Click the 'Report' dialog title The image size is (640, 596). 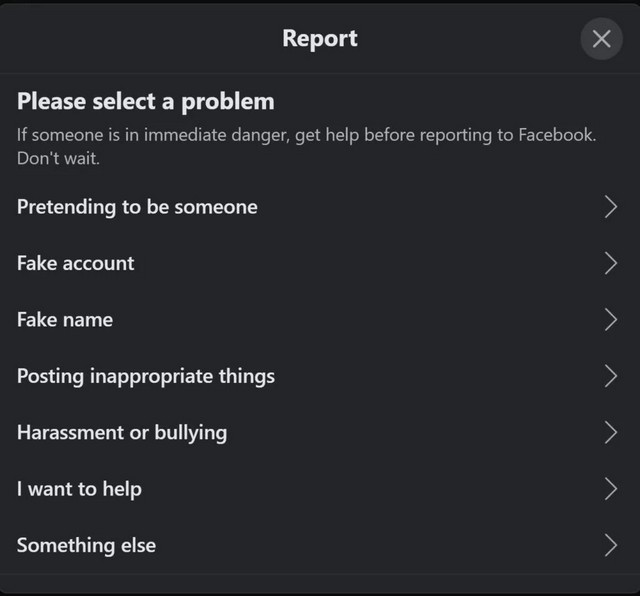pos(320,39)
